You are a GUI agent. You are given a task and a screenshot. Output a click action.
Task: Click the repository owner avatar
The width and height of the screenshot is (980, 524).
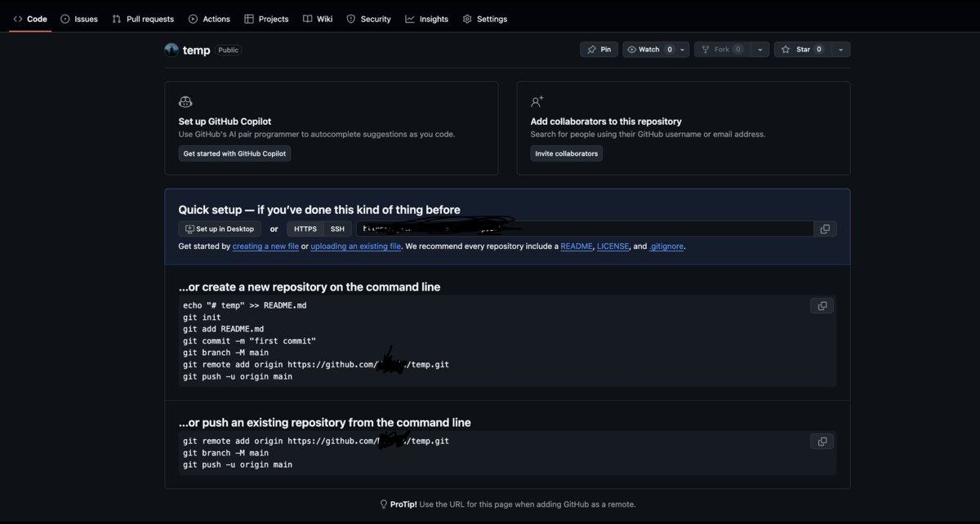point(171,50)
